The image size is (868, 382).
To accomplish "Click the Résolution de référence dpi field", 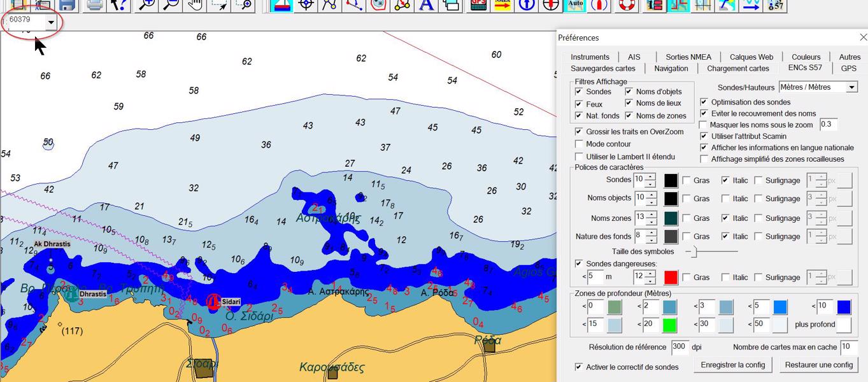I will pyautogui.click(x=679, y=347).
